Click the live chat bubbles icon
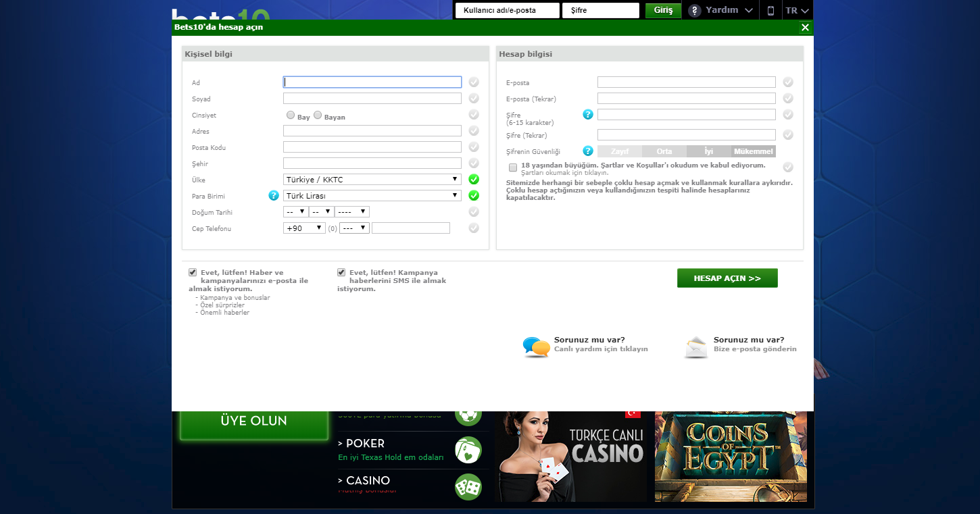Screen dimensions: 980x514 pyautogui.click(x=536, y=346)
